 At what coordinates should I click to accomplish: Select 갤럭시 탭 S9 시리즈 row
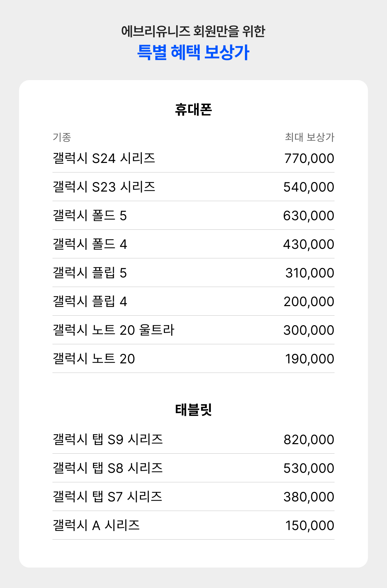[x=193, y=439]
